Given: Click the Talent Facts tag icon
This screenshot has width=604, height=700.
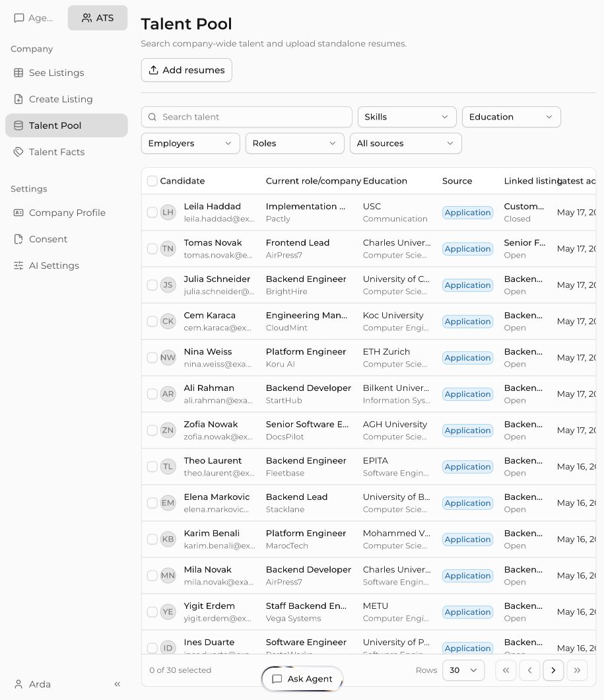Looking at the screenshot, I should point(18,152).
